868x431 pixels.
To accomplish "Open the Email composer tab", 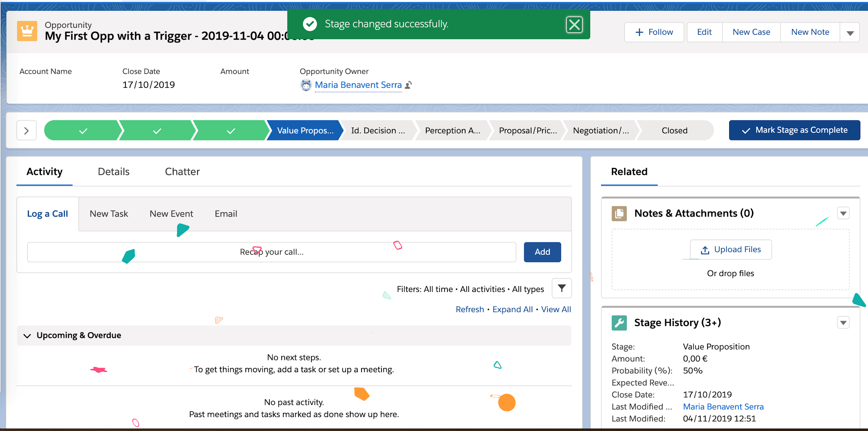I will coord(226,213).
